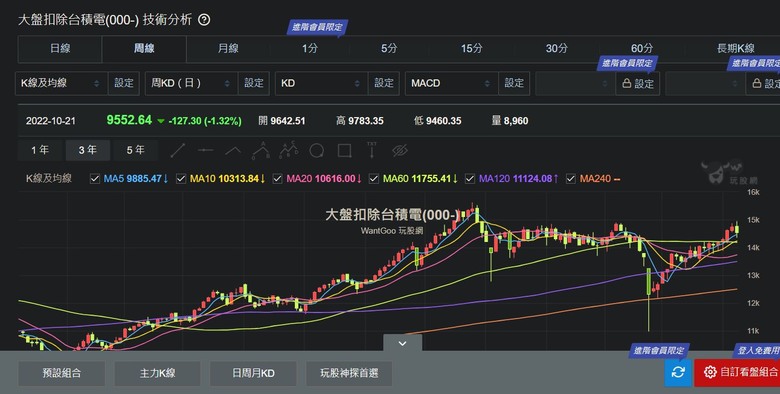Switch to the 15分 tab
The height and width of the screenshot is (394, 780).
coord(472,49)
